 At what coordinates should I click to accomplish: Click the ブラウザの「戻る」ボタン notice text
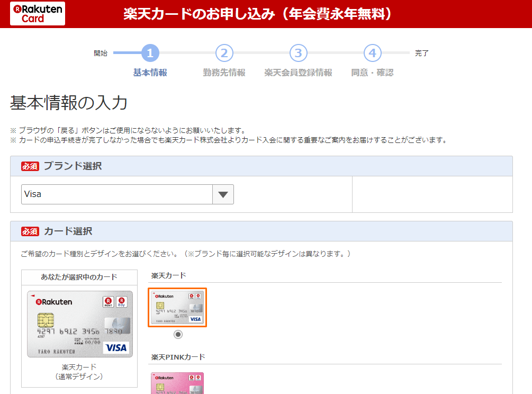(128, 130)
